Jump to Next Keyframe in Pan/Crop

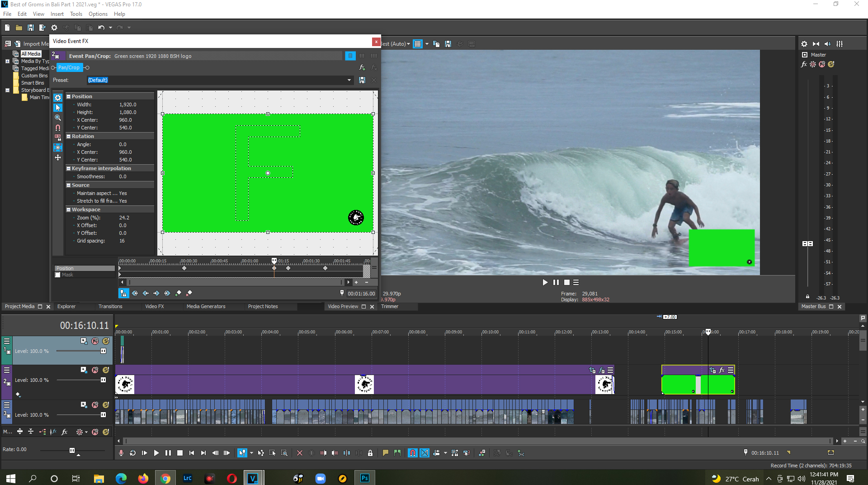[x=156, y=294]
